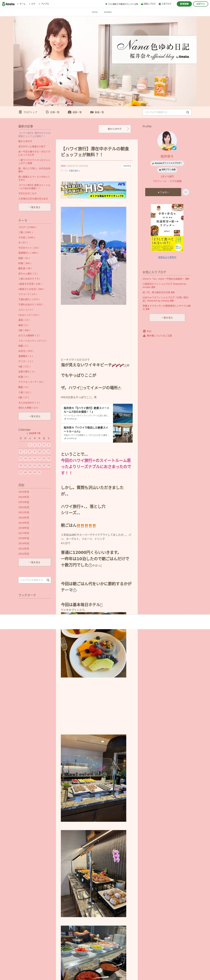Select day 31 in the July calendar
Image resolution: width=210 pixels, height=980 pixels.
pyautogui.click(x=39, y=472)
